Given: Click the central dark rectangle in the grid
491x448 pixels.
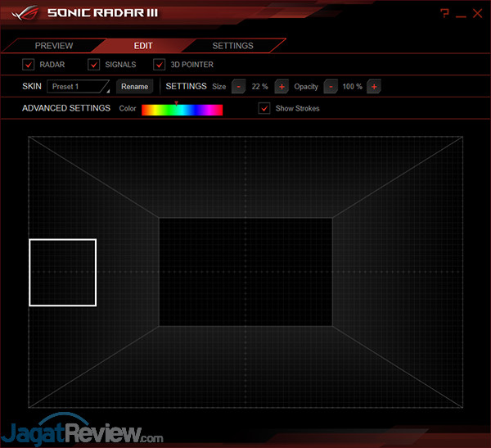Looking at the screenshot, I should tap(245, 272).
